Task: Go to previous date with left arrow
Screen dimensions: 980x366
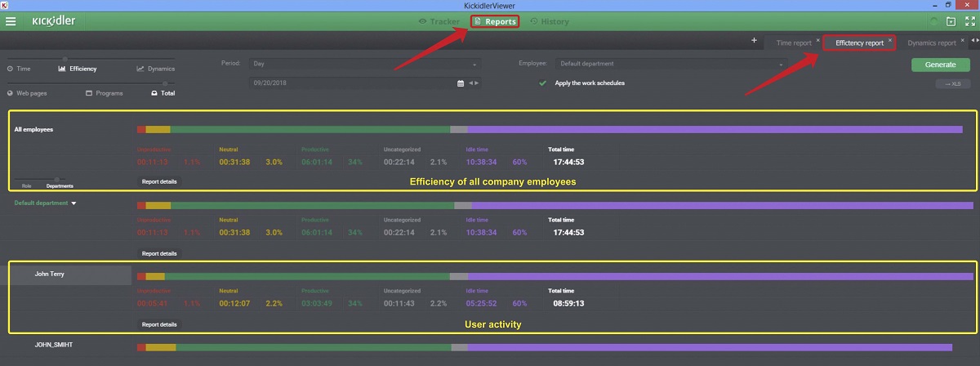Action: (x=470, y=83)
